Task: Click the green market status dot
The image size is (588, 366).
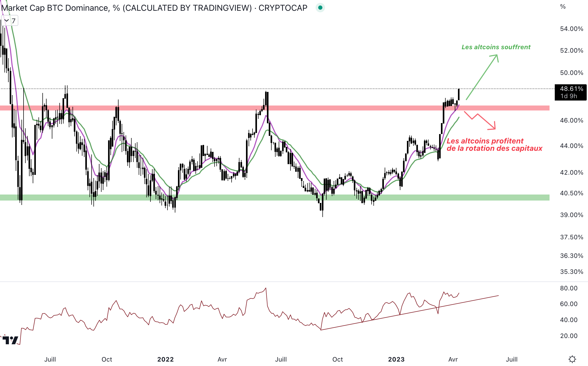Action: tap(320, 8)
